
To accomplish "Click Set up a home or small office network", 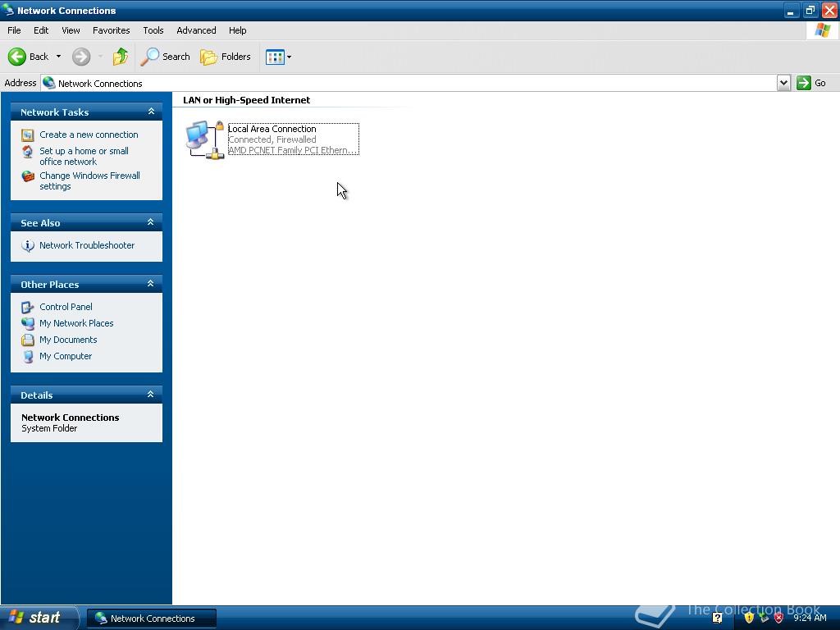I will pyautogui.click(x=84, y=157).
